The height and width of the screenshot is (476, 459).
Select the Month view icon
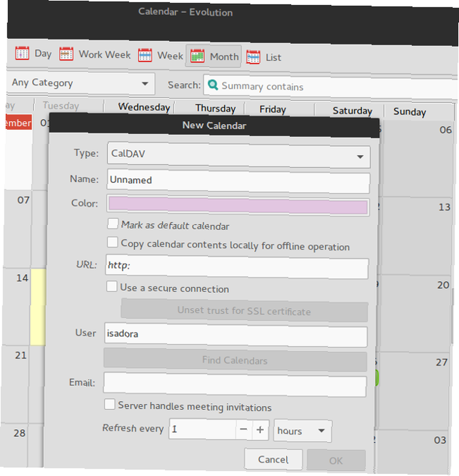(197, 56)
